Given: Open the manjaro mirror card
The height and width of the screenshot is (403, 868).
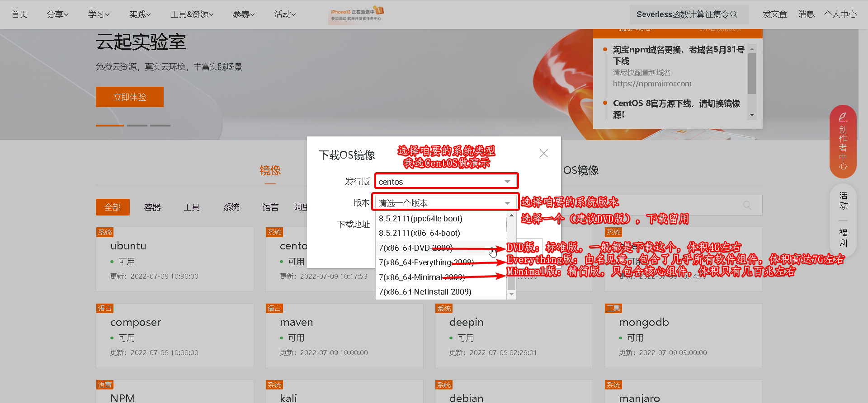Looking at the screenshot, I should click(x=684, y=391).
